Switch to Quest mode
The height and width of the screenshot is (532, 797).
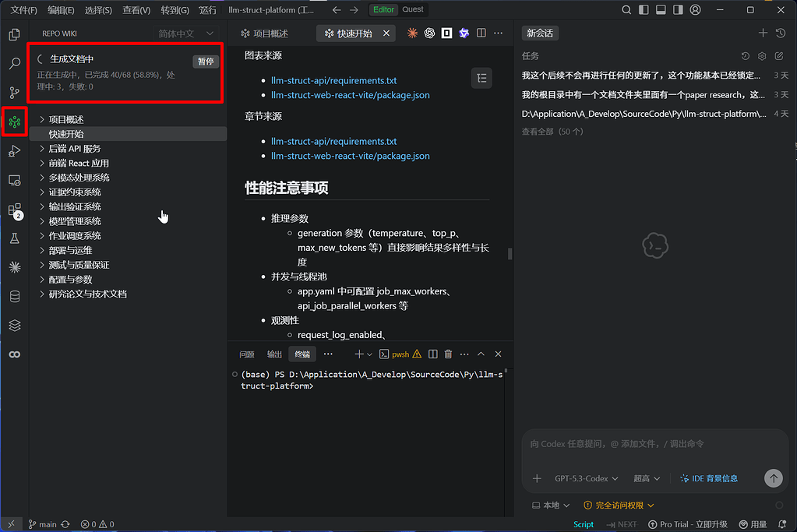pyautogui.click(x=413, y=9)
